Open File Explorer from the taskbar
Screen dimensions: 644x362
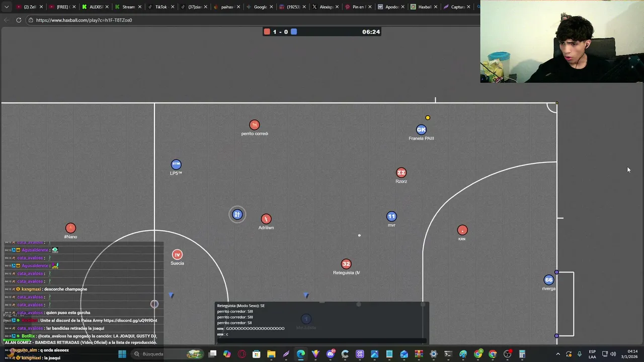pos(271,354)
